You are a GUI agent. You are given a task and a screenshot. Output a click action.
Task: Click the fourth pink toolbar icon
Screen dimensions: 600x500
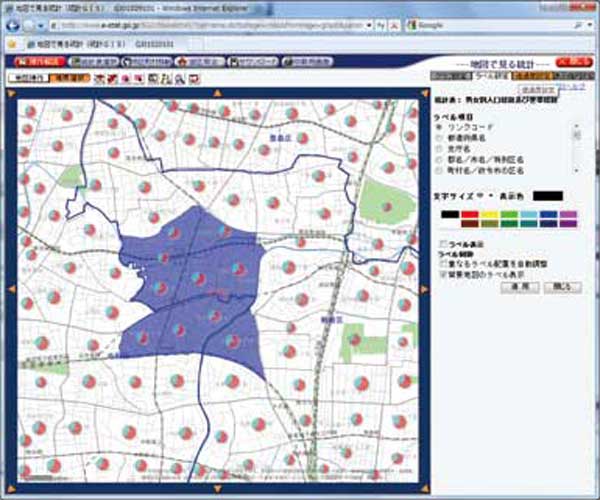coord(139,79)
